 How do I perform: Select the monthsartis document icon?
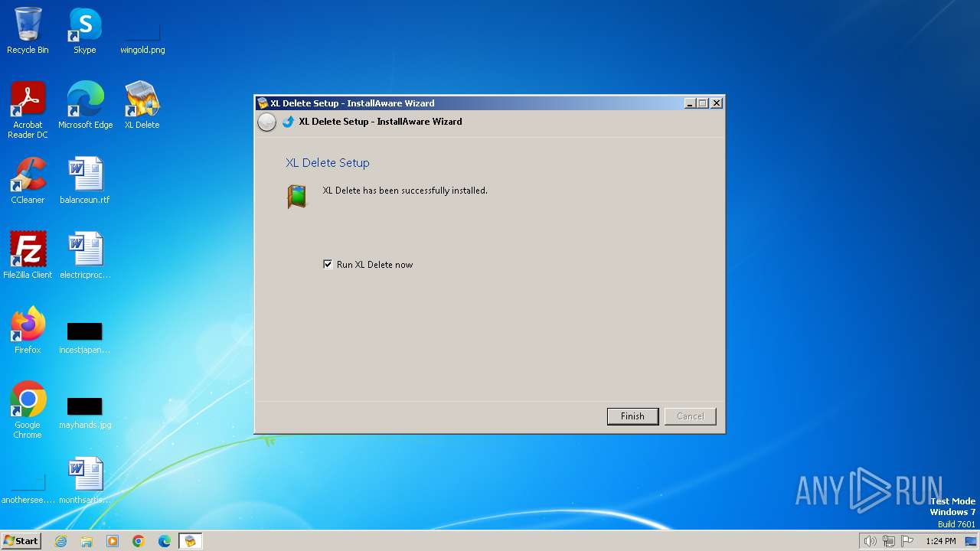[85, 480]
